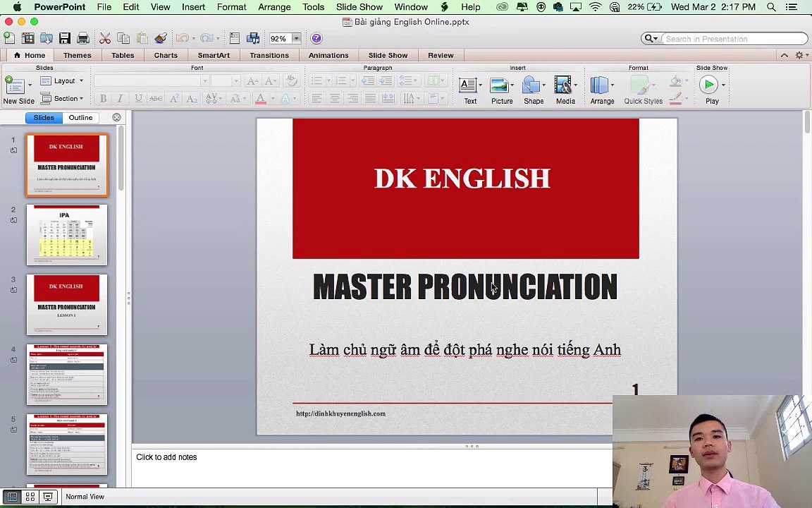Toggle Subscript formatting
The width and height of the screenshot is (812, 508).
tap(192, 99)
